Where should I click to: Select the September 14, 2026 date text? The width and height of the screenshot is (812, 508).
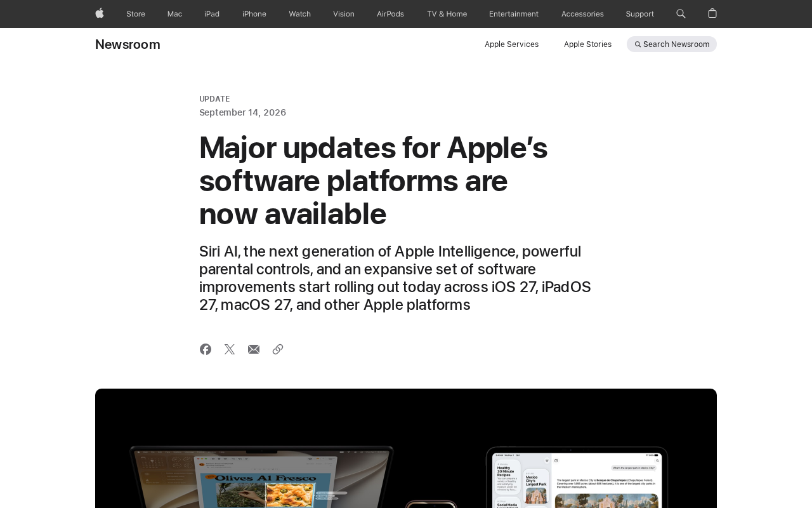click(242, 112)
